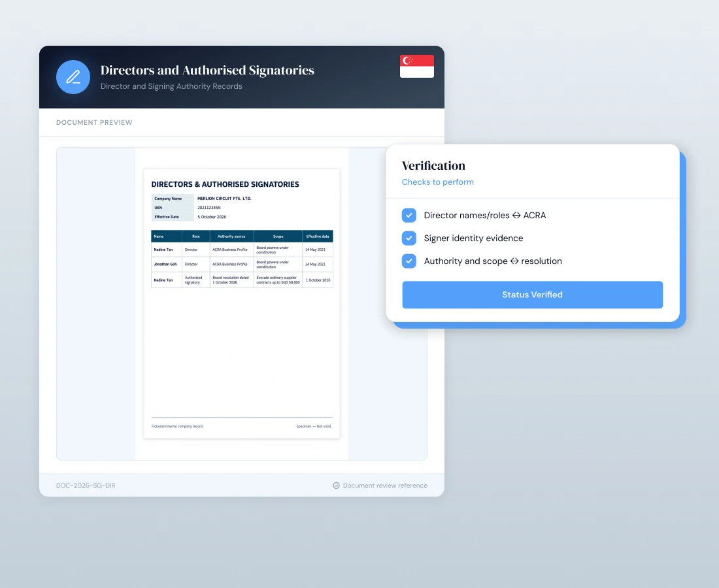
Task: Click the document review checkmark icon
Action: (x=336, y=485)
